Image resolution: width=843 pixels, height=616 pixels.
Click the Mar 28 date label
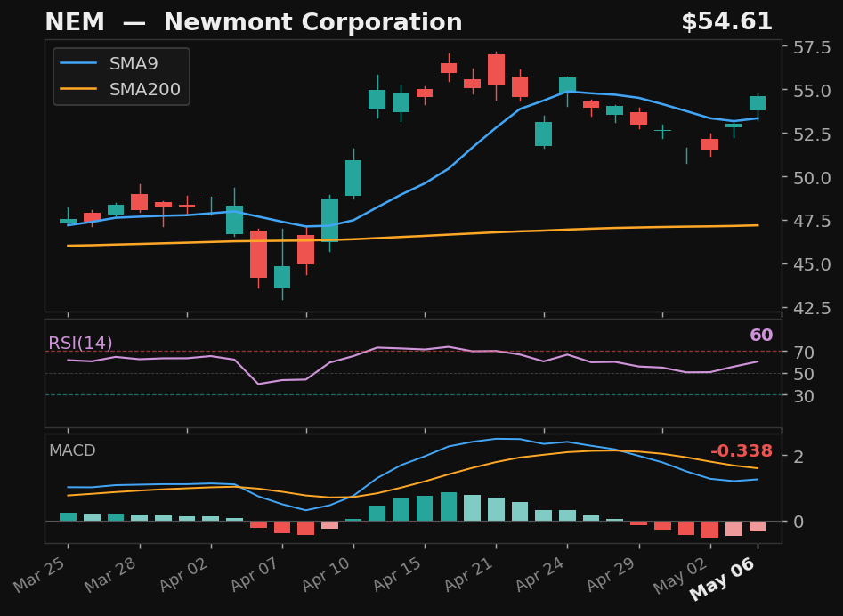coord(111,574)
